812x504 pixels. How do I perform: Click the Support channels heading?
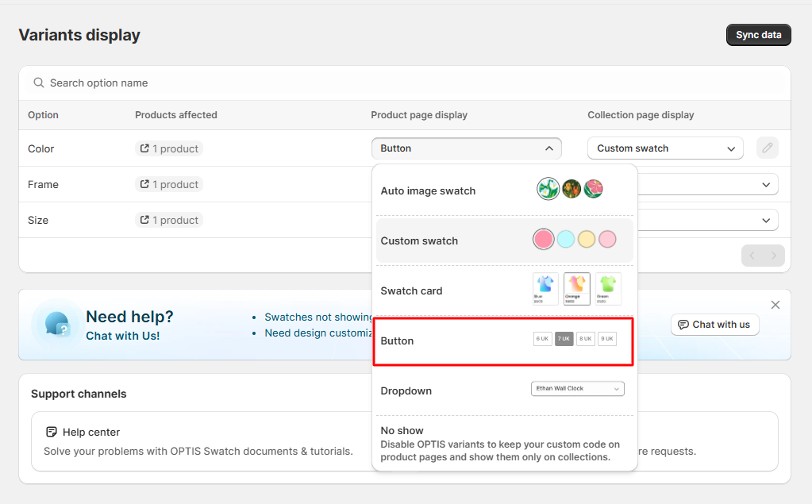(79, 394)
